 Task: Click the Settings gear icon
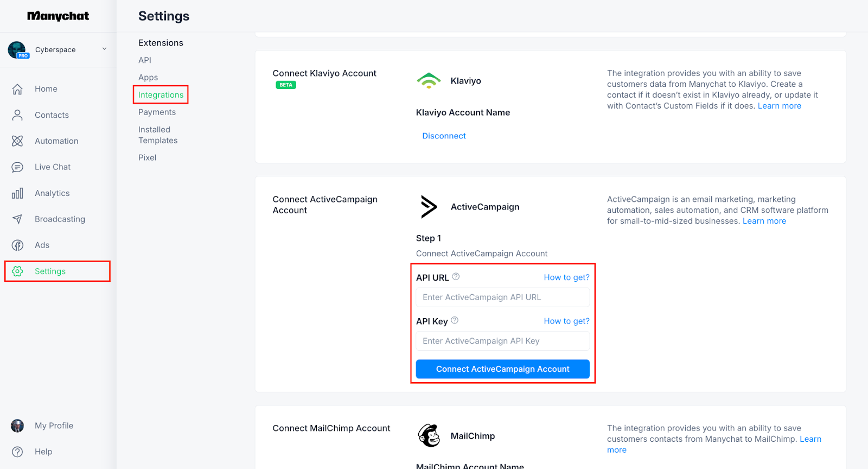coord(17,271)
